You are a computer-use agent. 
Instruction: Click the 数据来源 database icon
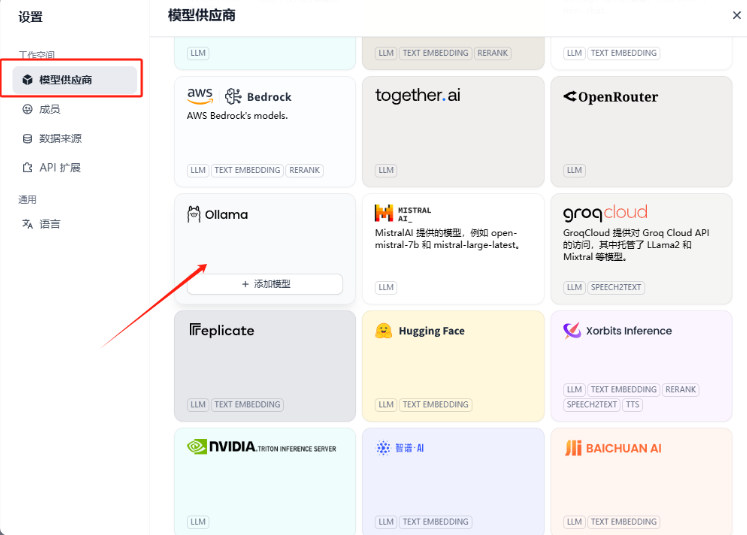[28, 139]
